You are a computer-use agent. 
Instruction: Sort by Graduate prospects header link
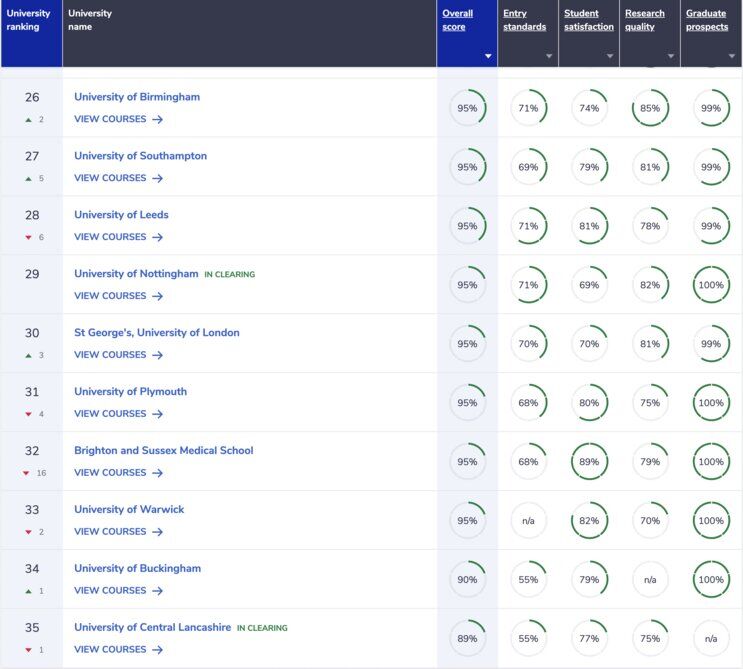click(x=707, y=20)
